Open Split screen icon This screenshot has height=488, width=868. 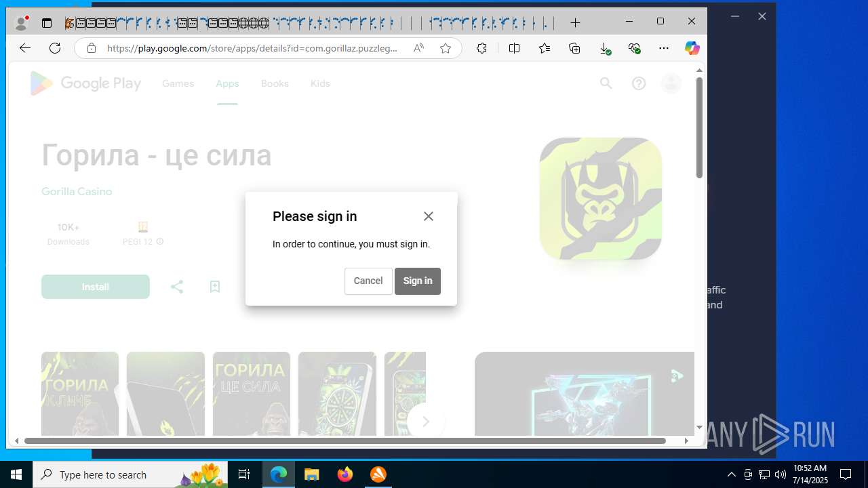pos(514,48)
